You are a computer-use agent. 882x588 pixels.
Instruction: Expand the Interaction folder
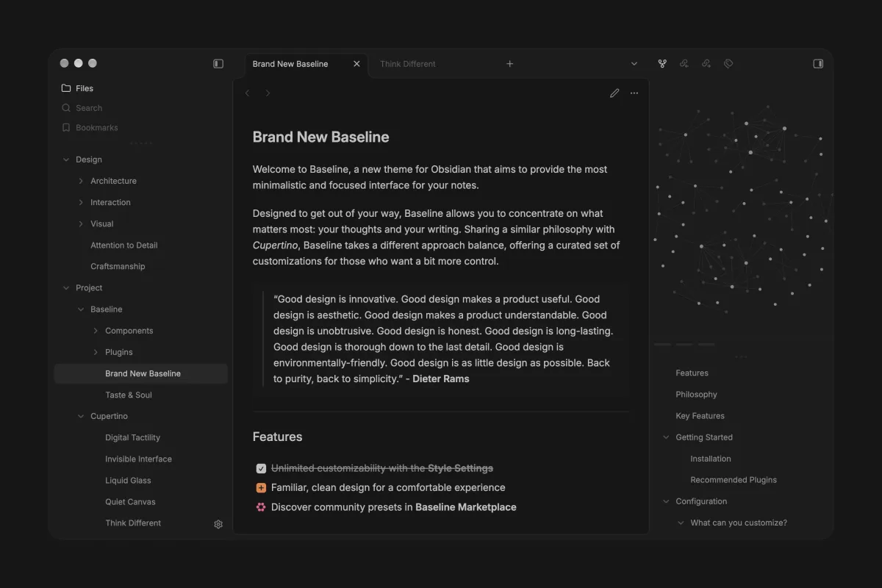pyautogui.click(x=81, y=202)
